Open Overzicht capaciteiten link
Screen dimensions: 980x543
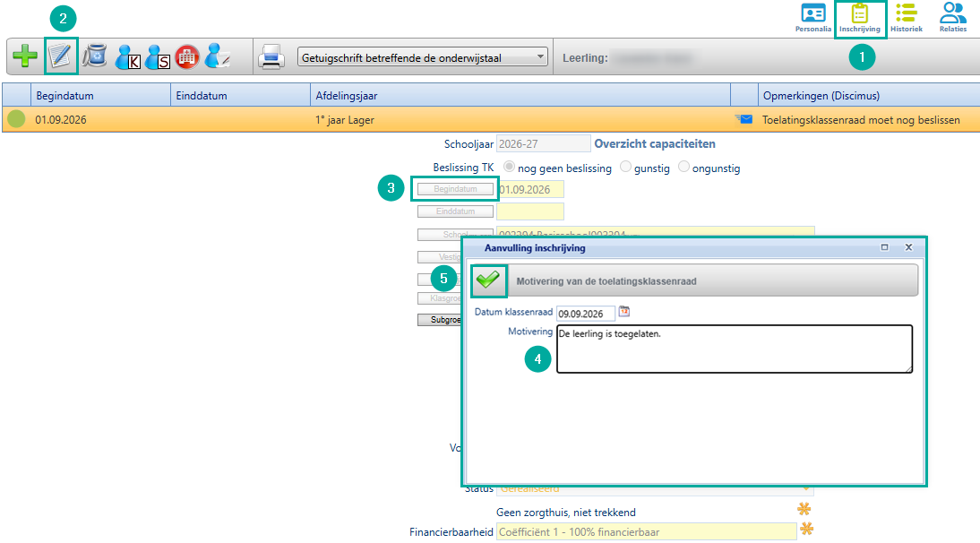[654, 143]
